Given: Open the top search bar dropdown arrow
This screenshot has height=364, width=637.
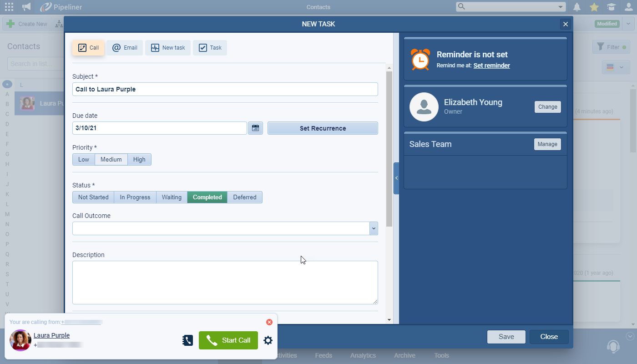Looking at the screenshot, I should pyautogui.click(x=560, y=7).
